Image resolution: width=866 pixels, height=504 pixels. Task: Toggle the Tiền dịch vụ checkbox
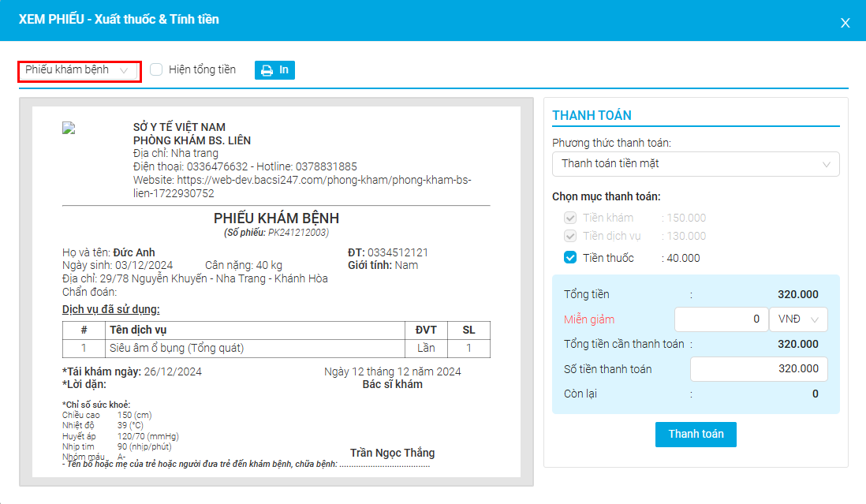pos(570,236)
